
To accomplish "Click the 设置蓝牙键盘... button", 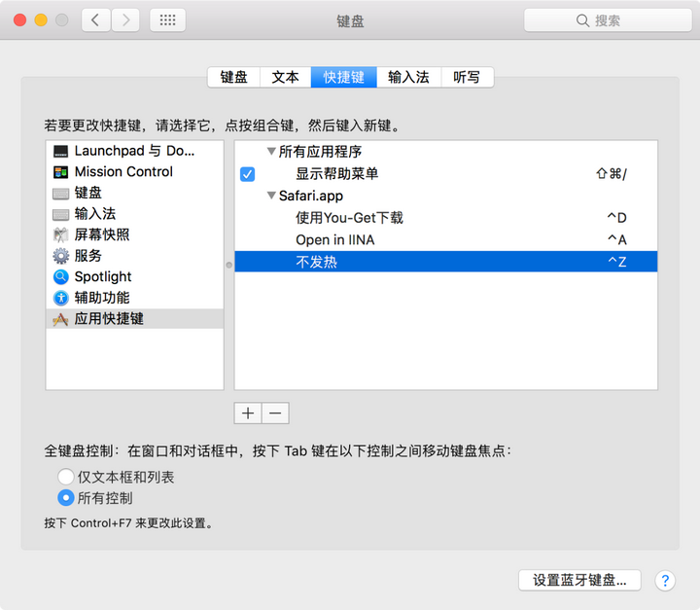I will (579, 580).
